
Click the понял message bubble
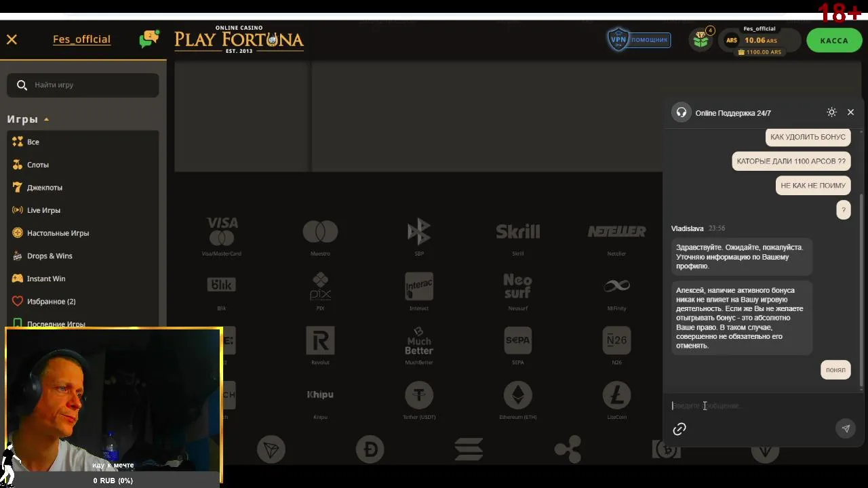pyautogui.click(x=835, y=370)
